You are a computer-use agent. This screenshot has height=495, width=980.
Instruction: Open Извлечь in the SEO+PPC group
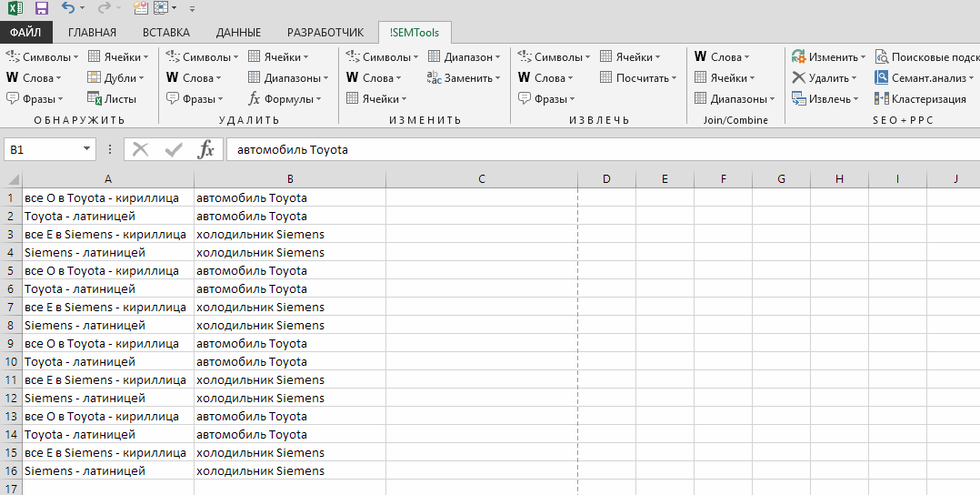825,99
